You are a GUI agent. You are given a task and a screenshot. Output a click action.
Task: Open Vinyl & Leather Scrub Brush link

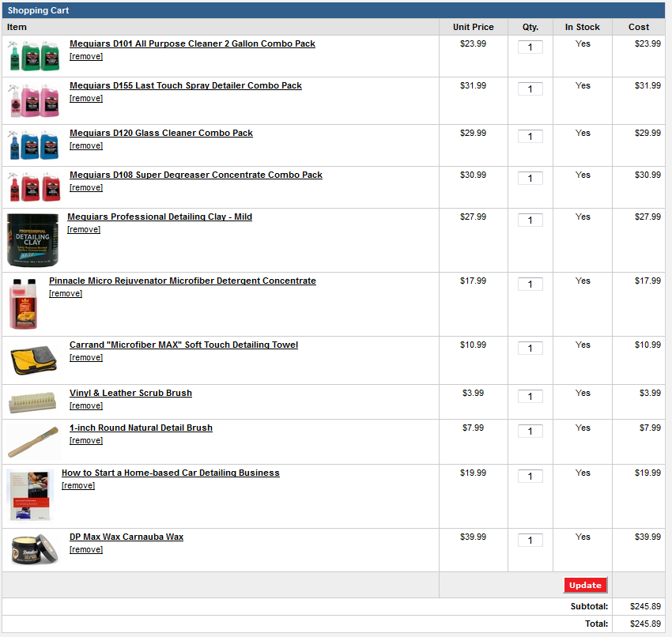(130, 394)
